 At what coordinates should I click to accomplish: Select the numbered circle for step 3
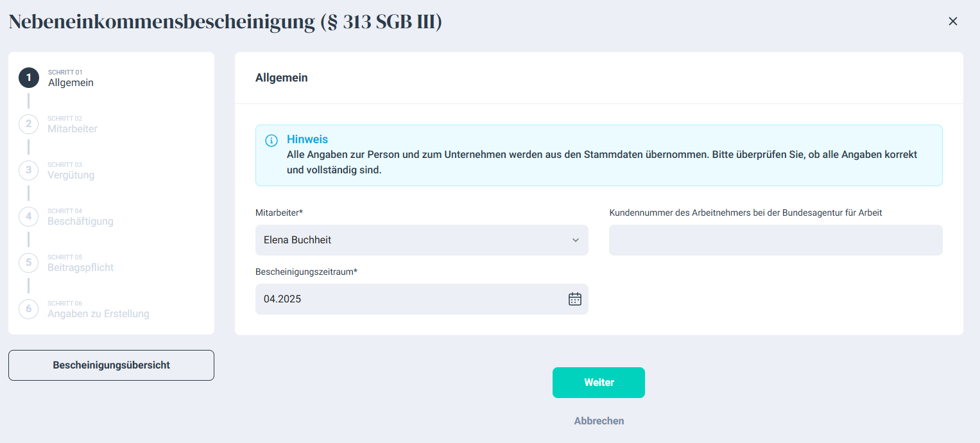tap(29, 170)
